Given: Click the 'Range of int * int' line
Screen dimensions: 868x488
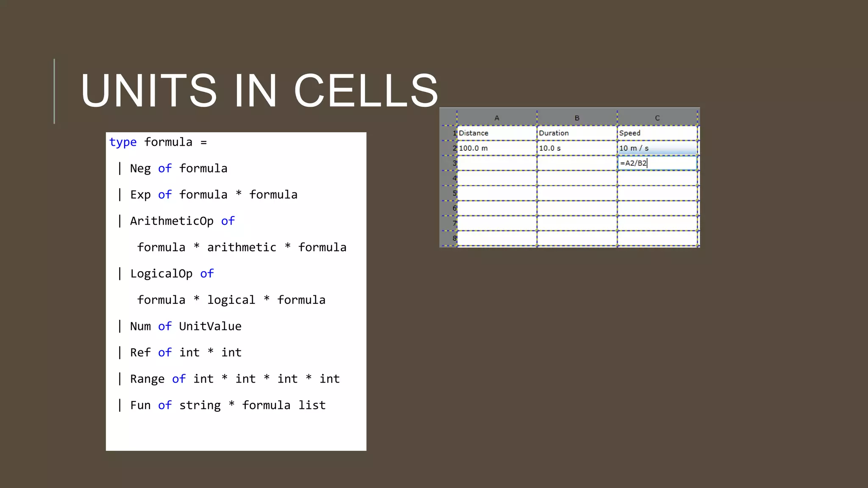Looking at the screenshot, I should [x=229, y=379].
